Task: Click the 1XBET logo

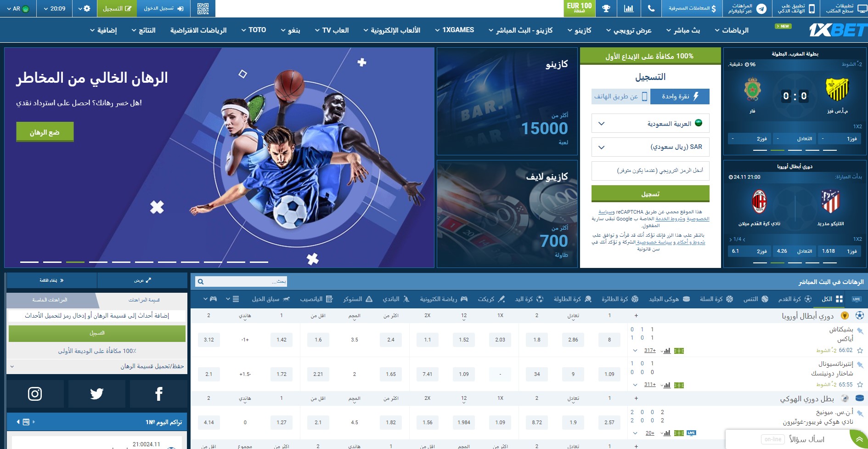Action: click(838, 30)
